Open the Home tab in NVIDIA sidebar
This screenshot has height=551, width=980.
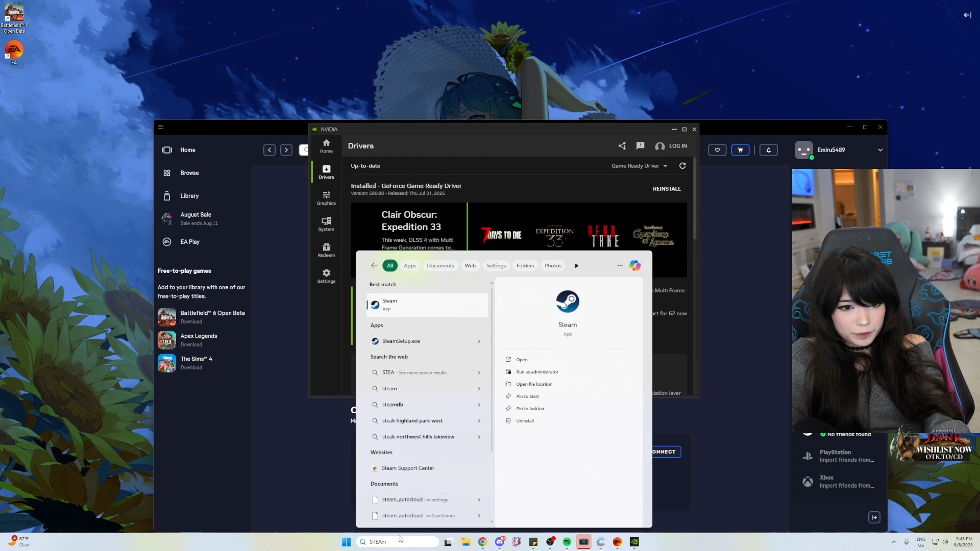pyautogui.click(x=326, y=146)
